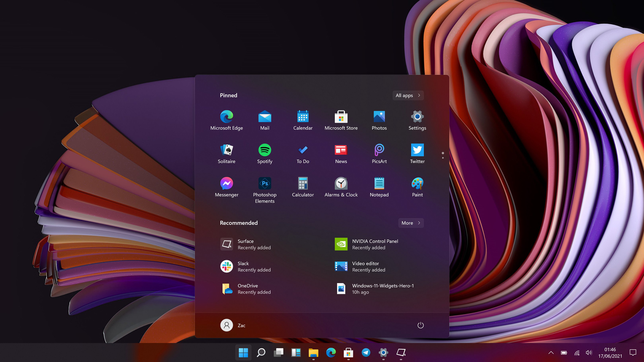
Task: Open Windows 11 taskbar Start menu
Action: [x=243, y=353]
